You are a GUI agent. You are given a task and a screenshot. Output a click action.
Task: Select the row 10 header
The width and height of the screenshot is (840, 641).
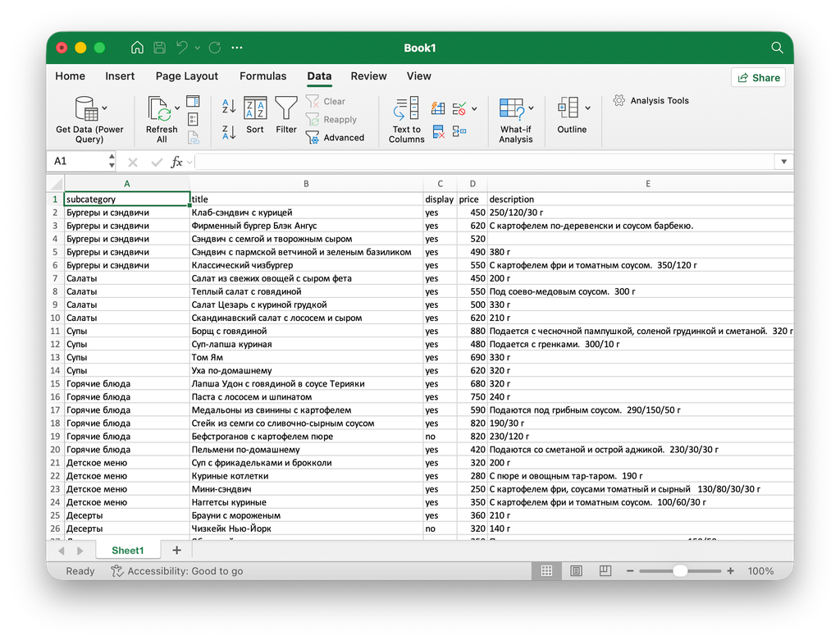pos(55,318)
